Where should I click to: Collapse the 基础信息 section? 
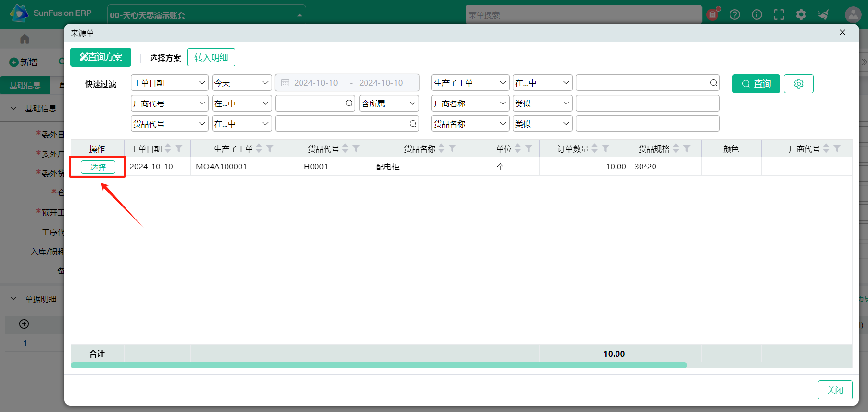pos(13,108)
